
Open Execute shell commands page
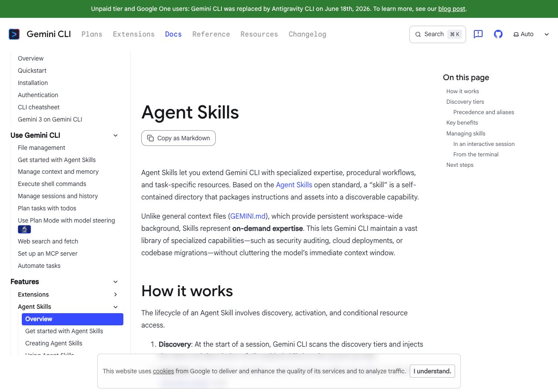[52, 184]
